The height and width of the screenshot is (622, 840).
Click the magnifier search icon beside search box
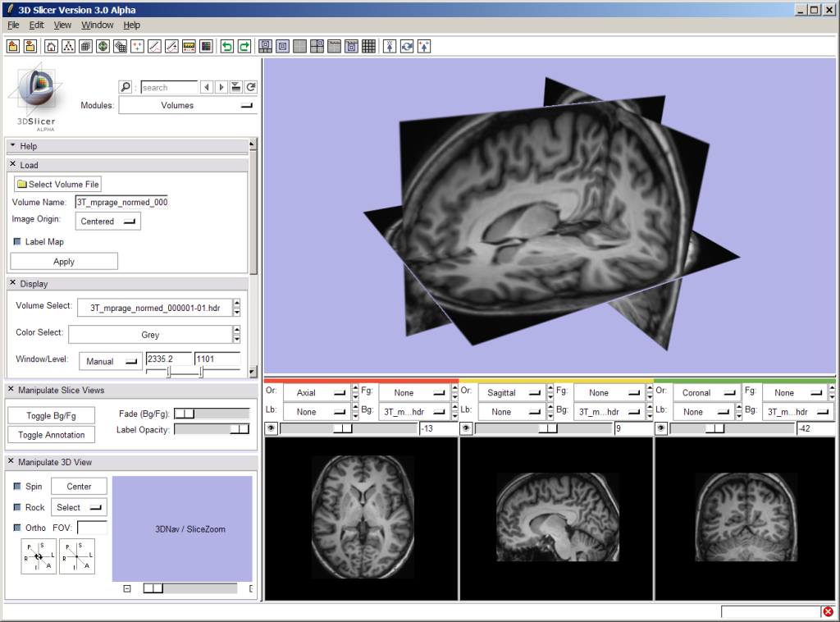click(126, 87)
